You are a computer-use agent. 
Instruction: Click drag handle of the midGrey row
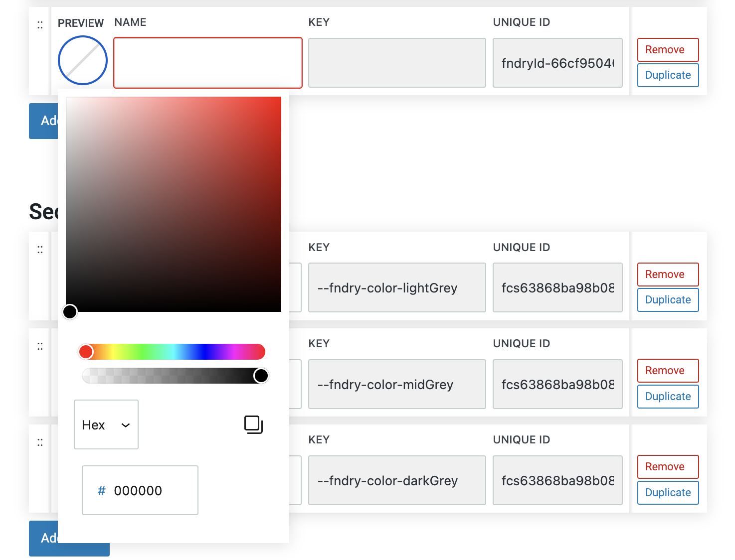pyautogui.click(x=40, y=346)
